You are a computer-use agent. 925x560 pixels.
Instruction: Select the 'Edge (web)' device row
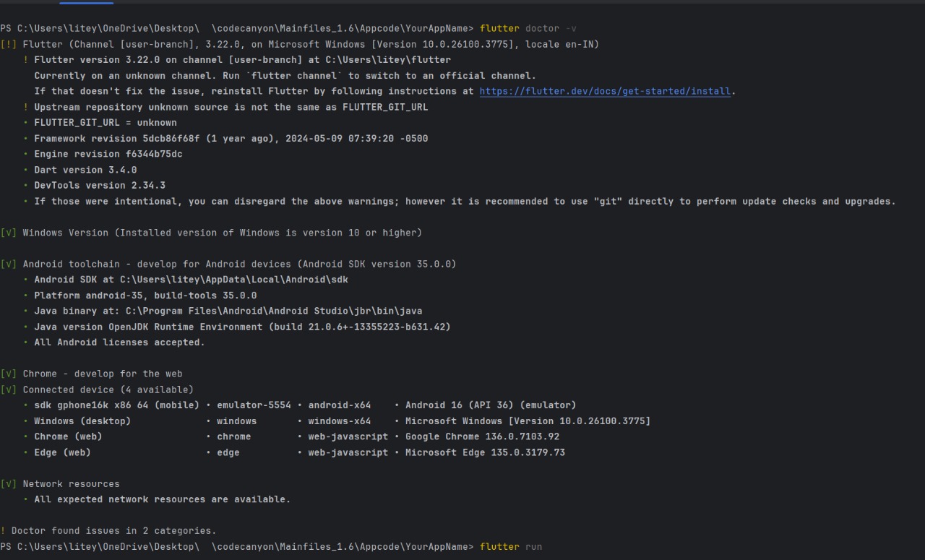(x=294, y=452)
